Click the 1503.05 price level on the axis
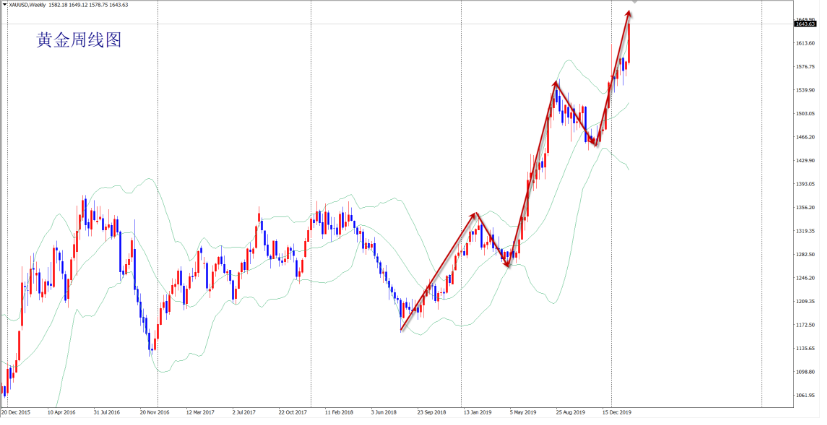The height and width of the screenshot is (425, 827). click(x=804, y=113)
